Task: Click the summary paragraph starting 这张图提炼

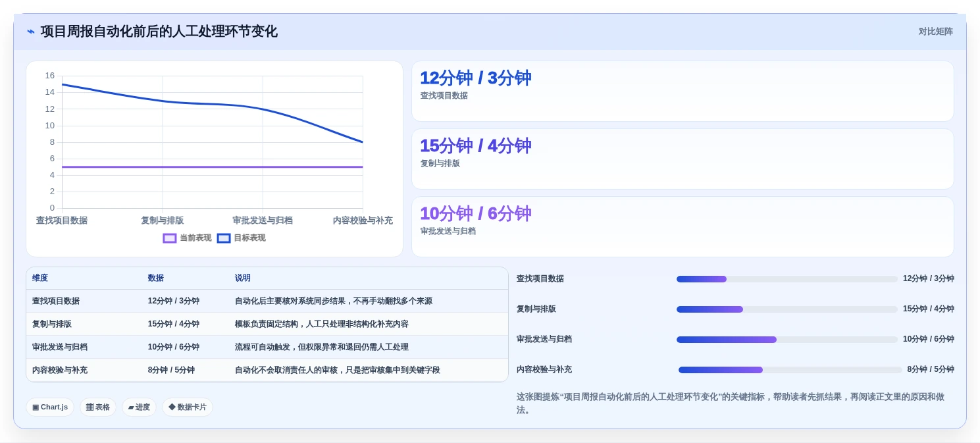Action: point(731,404)
